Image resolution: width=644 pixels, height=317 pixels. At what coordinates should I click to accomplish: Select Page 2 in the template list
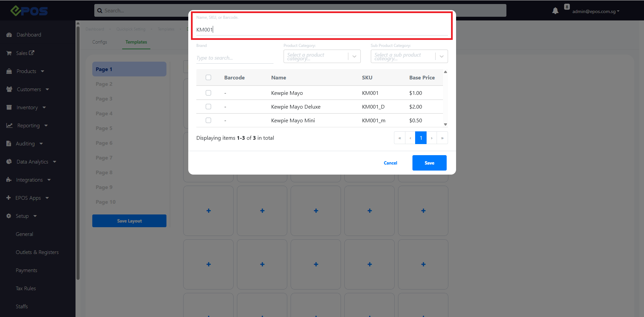pyautogui.click(x=104, y=84)
